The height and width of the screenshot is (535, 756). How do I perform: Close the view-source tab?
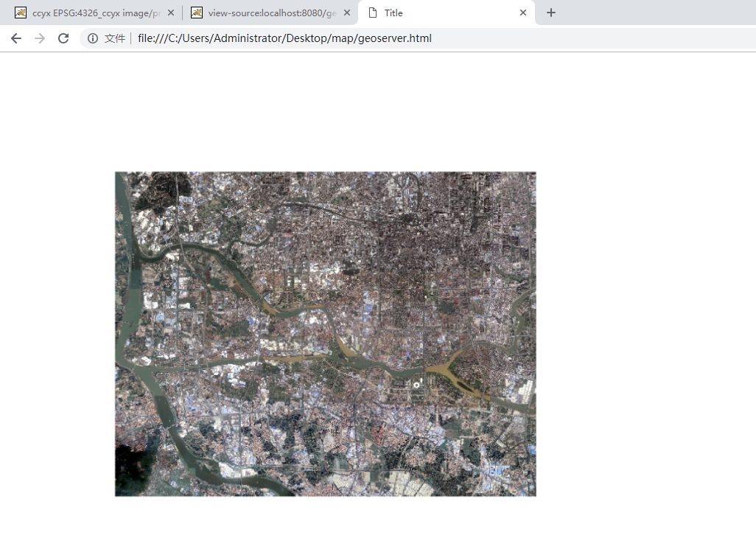coord(347,13)
